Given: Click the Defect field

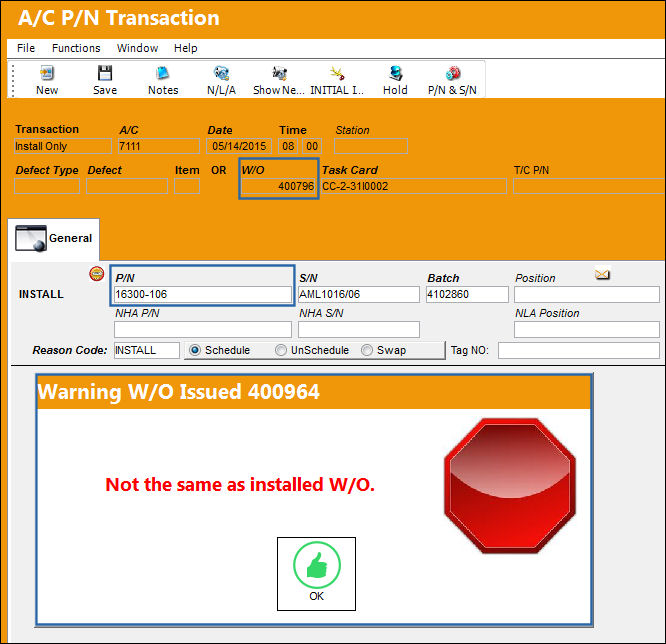Looking at the screenshot, I should click(127, 186).
